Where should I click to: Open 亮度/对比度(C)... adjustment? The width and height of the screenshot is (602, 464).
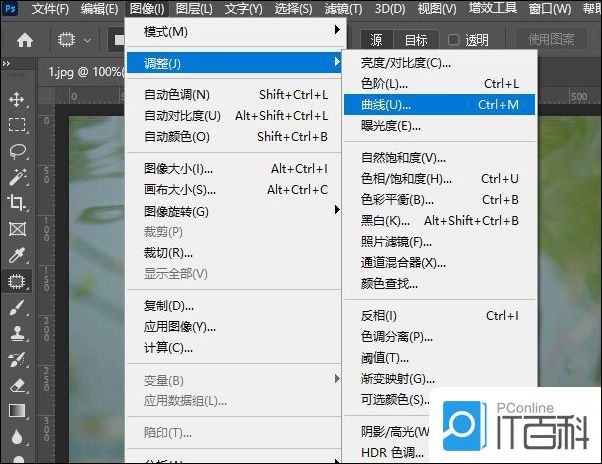tap(439, 63)
